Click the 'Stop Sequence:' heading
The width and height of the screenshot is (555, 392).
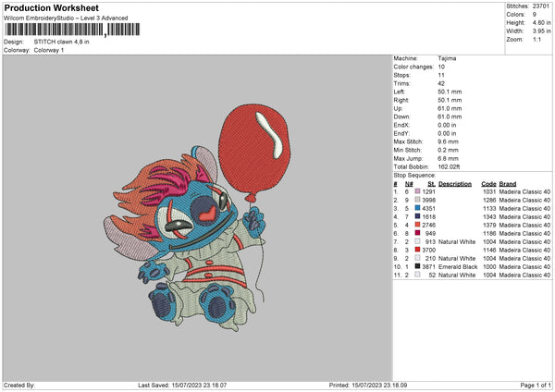pyautogui.click(x=414, y=175)
